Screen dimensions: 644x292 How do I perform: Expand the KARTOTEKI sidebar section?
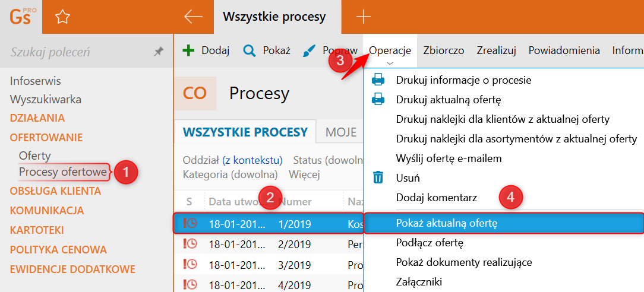(x=37, y=230)
